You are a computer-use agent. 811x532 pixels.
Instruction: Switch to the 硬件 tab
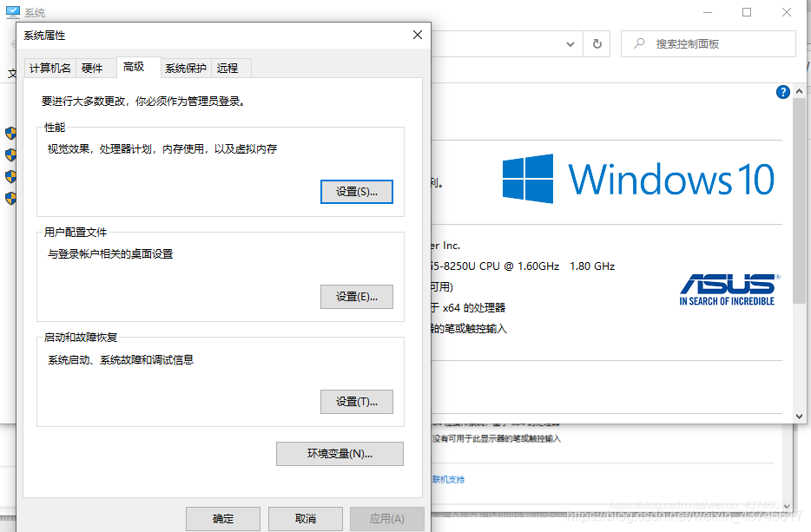[92, 68]
